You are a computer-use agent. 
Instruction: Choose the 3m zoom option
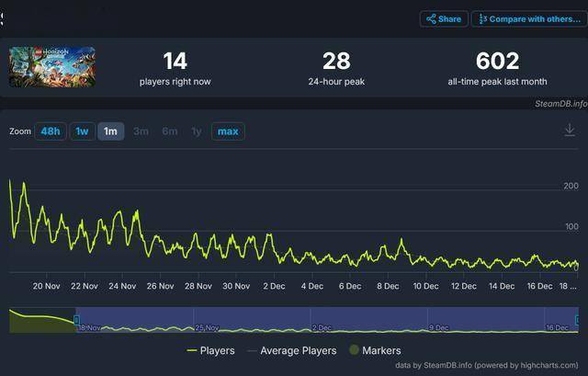(x=141, y=131)
